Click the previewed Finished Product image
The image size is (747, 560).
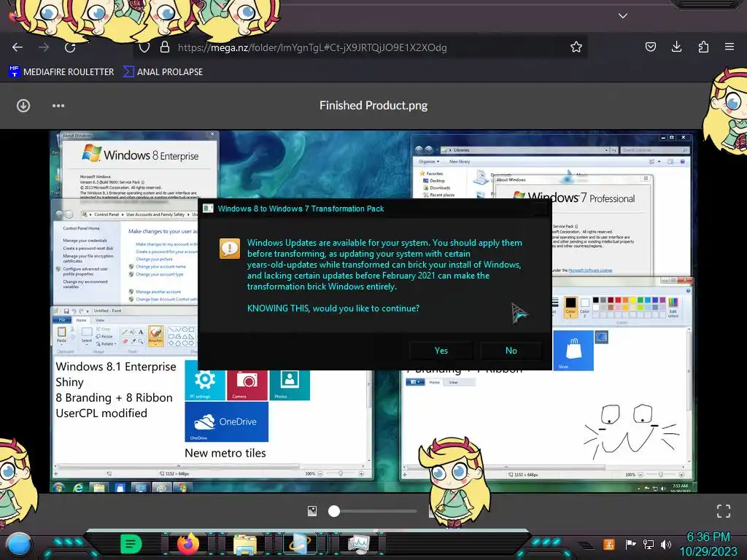coord(373,311)
